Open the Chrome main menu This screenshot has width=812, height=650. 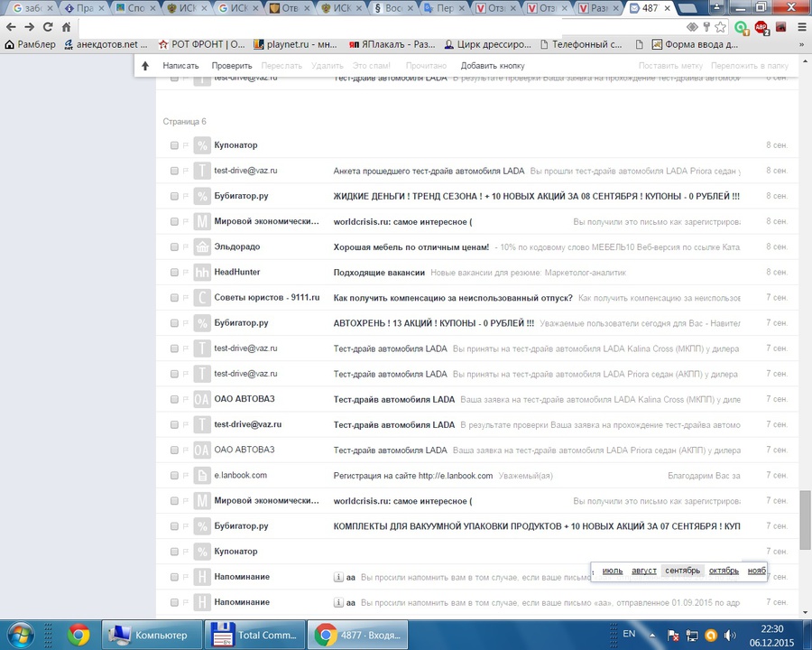pyautogui.click(x=802, y=27)
